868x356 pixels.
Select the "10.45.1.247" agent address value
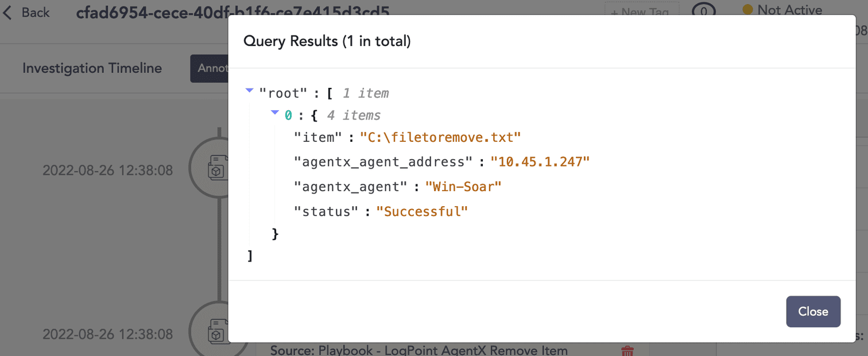(x=540, y=162)
